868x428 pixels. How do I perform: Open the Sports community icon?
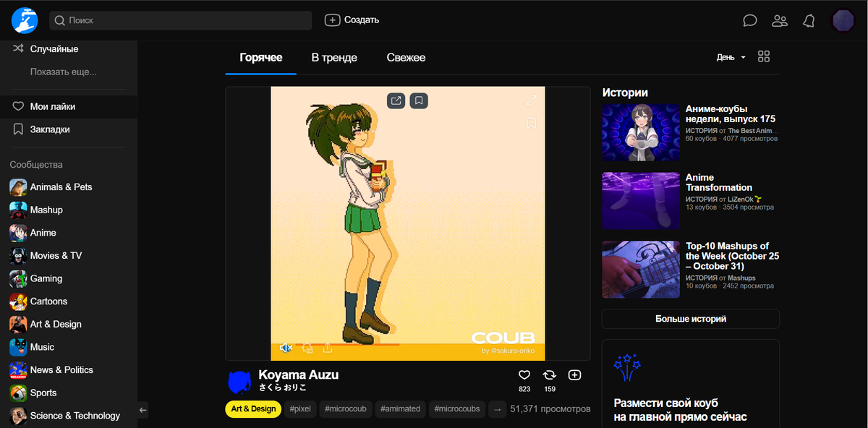click(x=18, y=393)
